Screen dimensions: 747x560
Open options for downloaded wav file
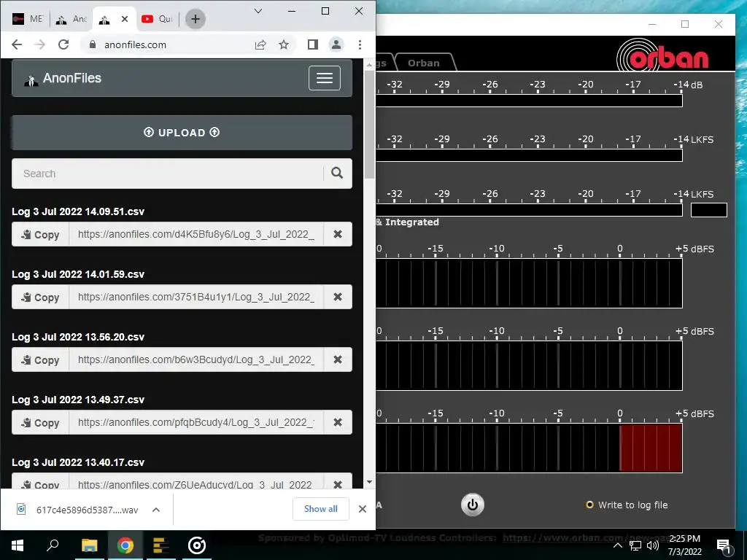click(x=156, y=510)
